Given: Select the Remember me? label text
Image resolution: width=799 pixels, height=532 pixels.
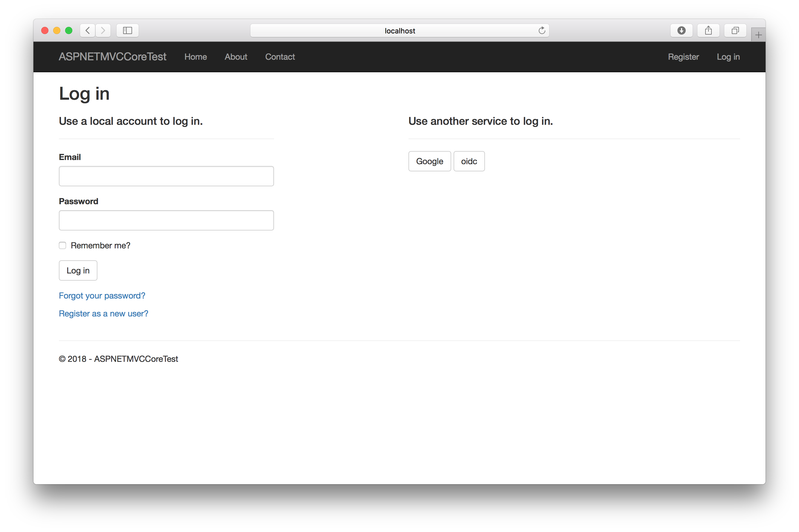Looking at the screenshot, I should coord(100,245).
